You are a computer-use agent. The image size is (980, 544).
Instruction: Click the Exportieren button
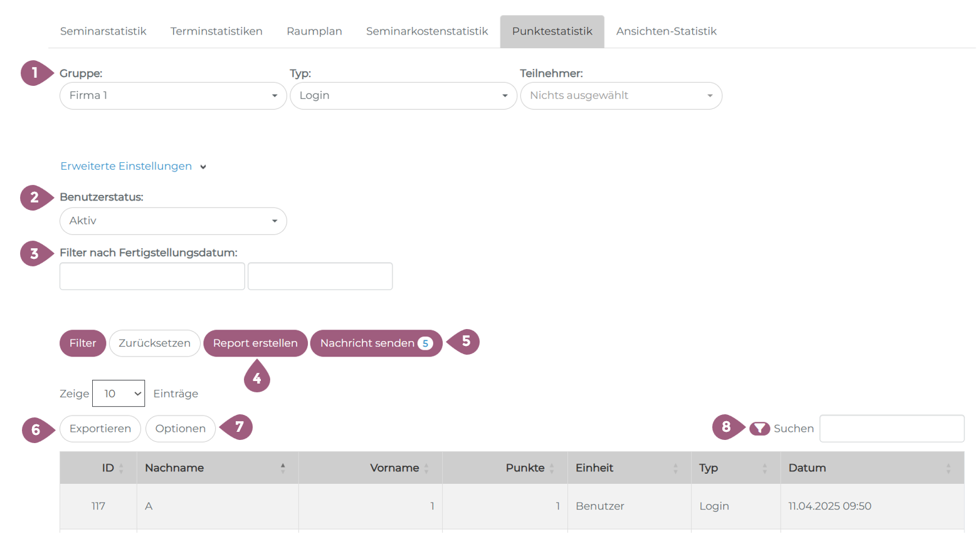tap(100, 429)
